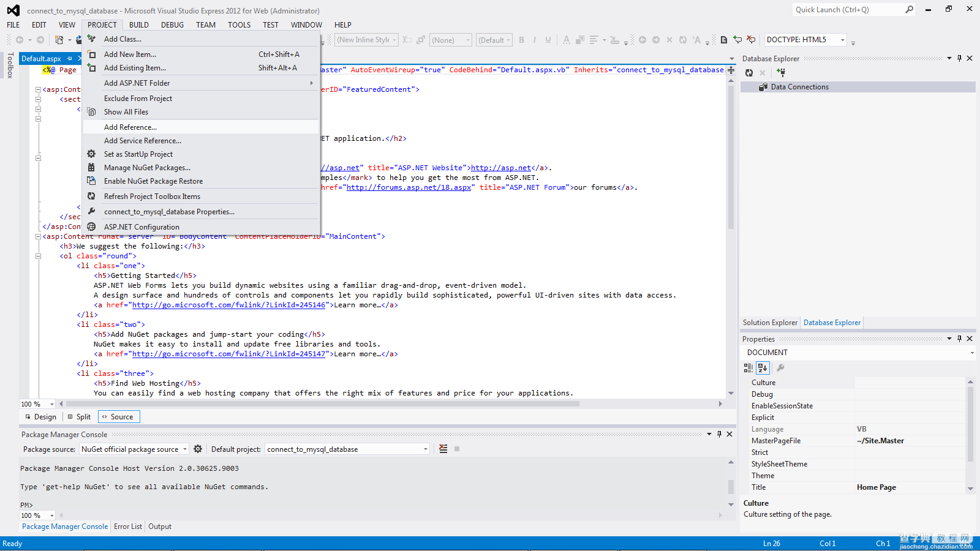Pin the Database Explorer panel
980x551 pixels.
click(959, 58)
